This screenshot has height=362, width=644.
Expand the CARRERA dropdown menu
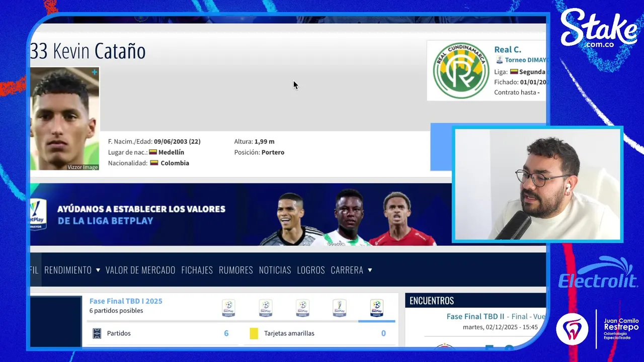click(351, 270)
